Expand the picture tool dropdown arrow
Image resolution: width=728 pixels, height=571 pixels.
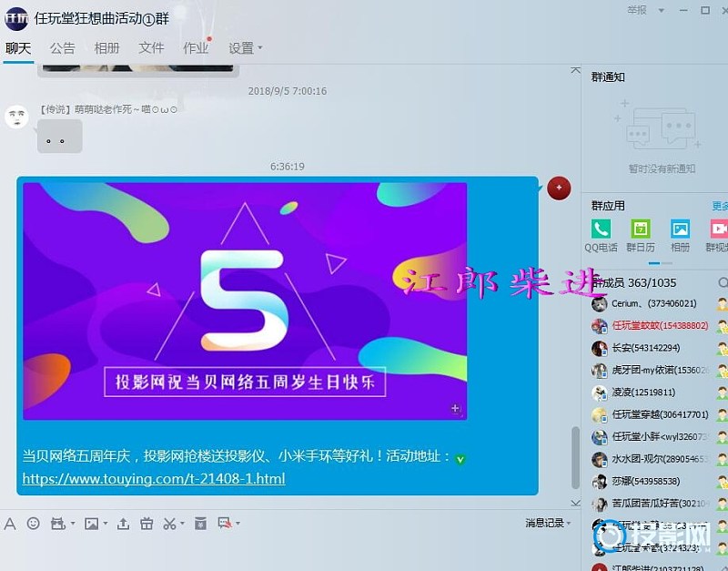tap(106, 524)
